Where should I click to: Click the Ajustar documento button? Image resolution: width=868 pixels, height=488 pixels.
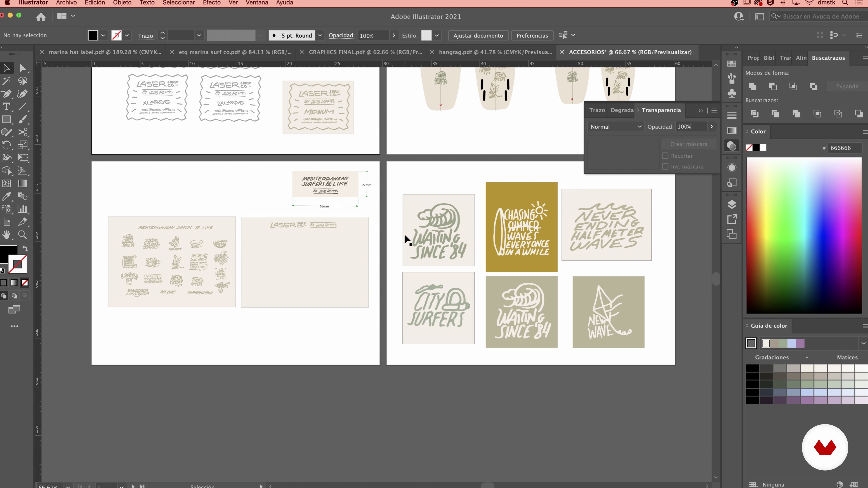[478, 35]
